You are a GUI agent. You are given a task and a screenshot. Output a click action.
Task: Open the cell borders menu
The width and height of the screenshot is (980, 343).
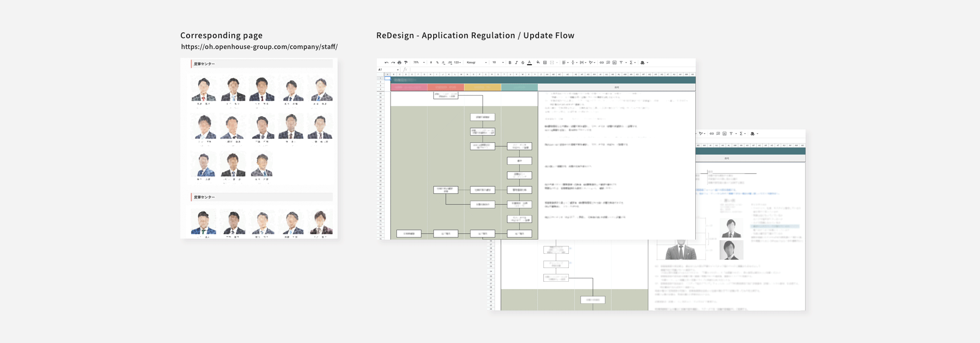(545, 63)
